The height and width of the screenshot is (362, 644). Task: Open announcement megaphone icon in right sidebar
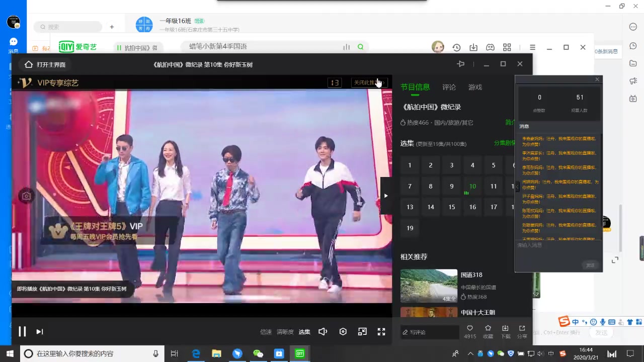click(x=633, y=81)
